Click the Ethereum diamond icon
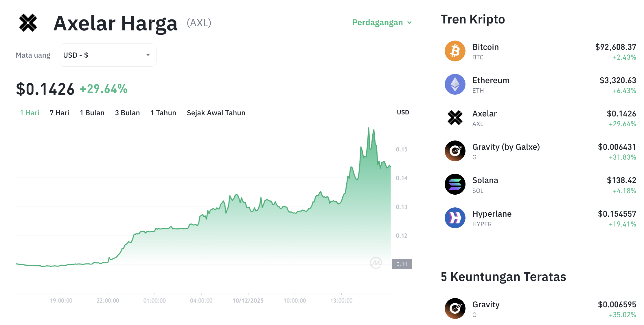The height and width of the screenshot is (325, 644). tap(455, 84)
